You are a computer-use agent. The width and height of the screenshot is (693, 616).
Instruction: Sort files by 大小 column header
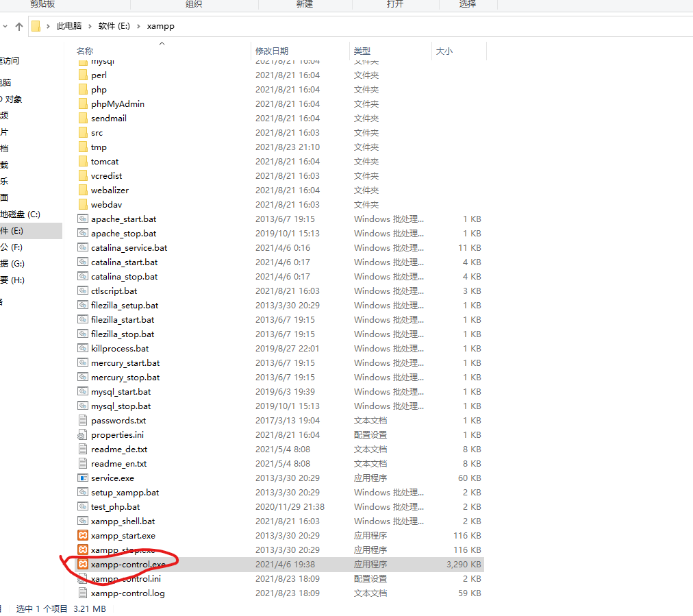click(x=444, y=51)
